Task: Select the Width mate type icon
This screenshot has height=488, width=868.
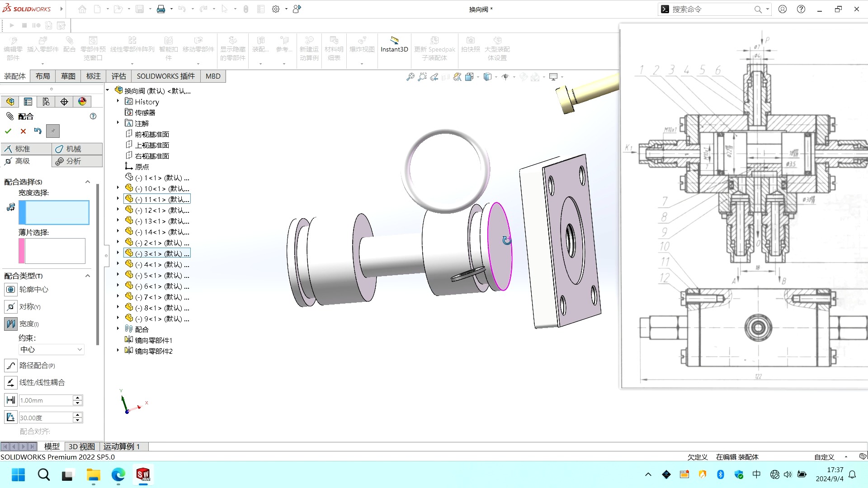Action: point(11,324)
